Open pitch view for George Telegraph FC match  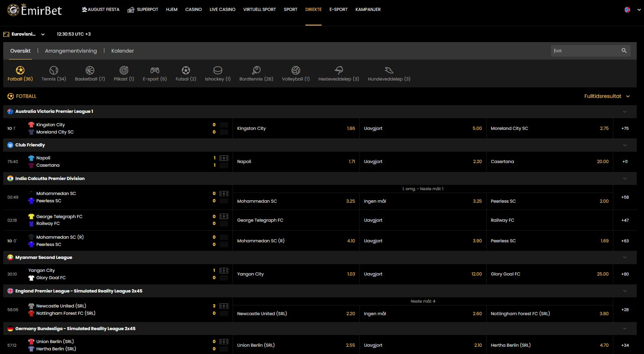pos(224,216)
